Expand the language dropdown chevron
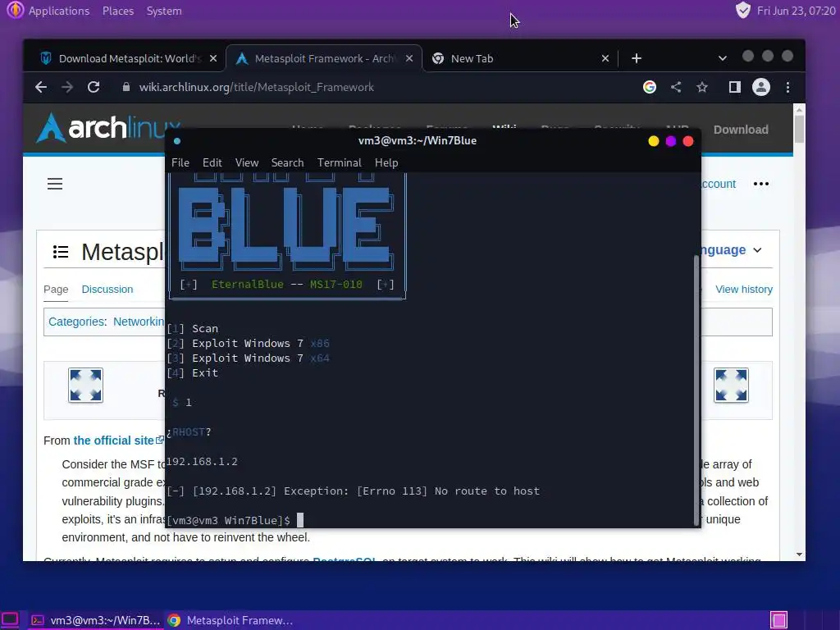 [757, 250]
